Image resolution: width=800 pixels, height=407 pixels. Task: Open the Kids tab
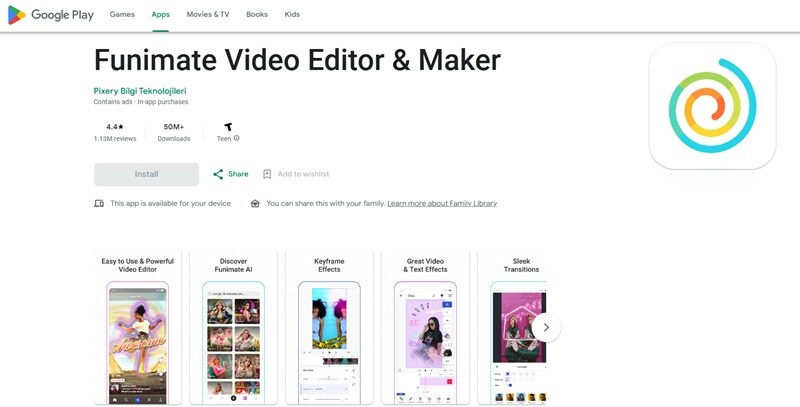coord(292,14)
